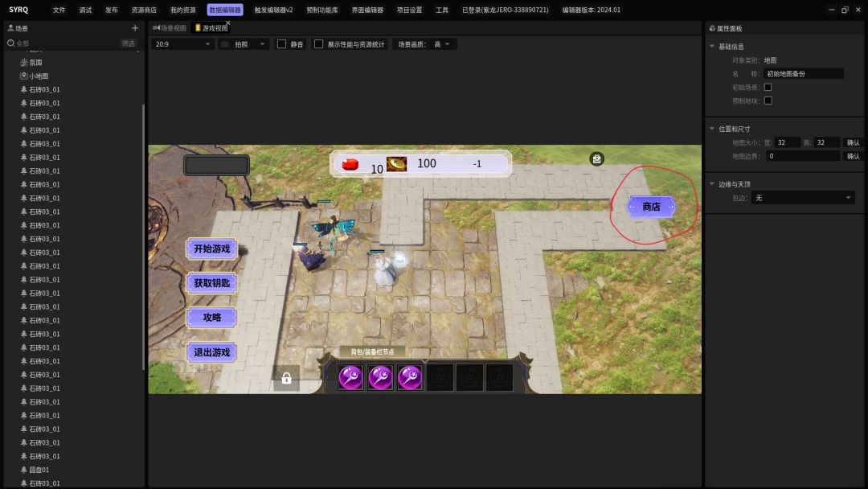The image size is (868, 489).
Task: Open the 界面编辑器 menu item
Action: (367, 10)
